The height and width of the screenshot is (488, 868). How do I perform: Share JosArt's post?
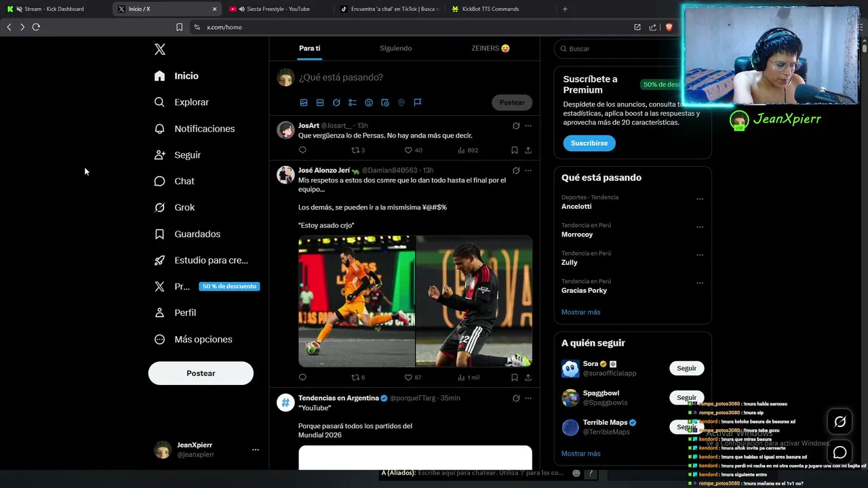[528, 150]
